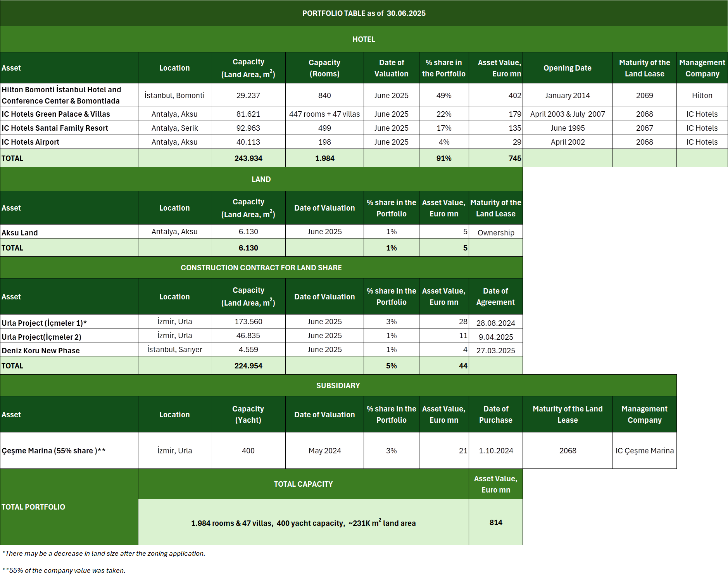The height and width of the screenshot is (579, 728).
Task: Click the Çeşme Marina (55% share) cell
Action: (x=69, y=451)
